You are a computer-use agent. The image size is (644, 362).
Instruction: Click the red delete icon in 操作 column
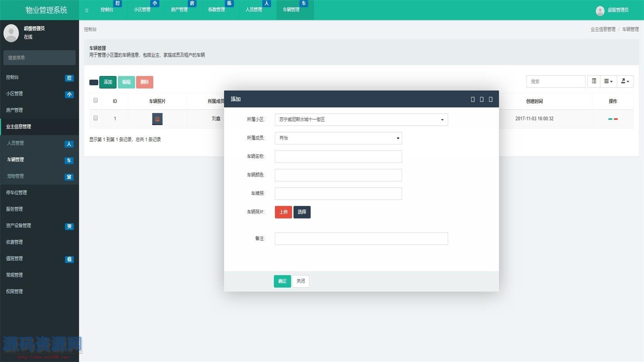pos(616,119)
